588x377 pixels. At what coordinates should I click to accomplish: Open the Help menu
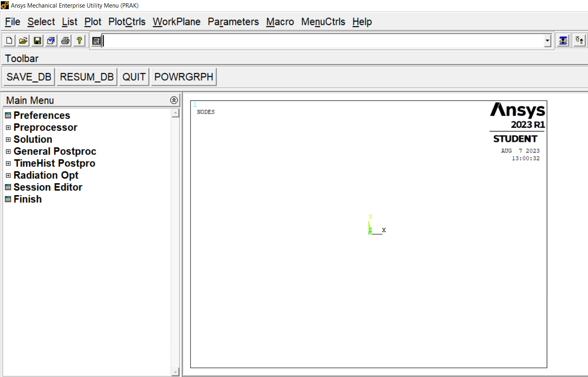(x=362, y=22)
